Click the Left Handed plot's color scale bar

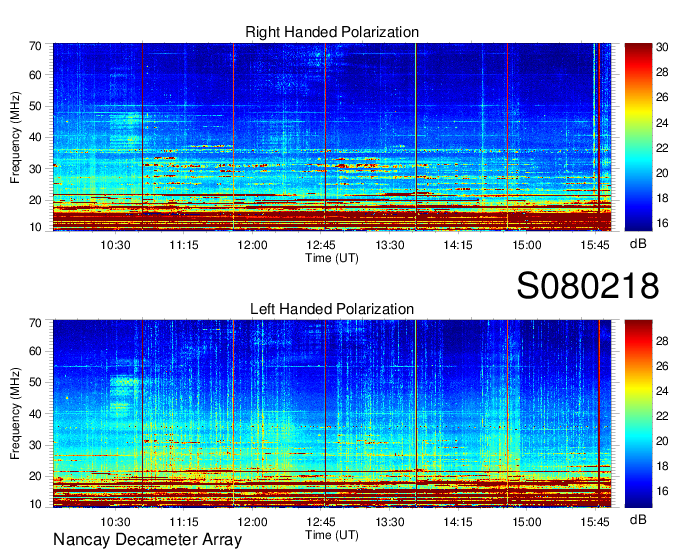[638, 414]
